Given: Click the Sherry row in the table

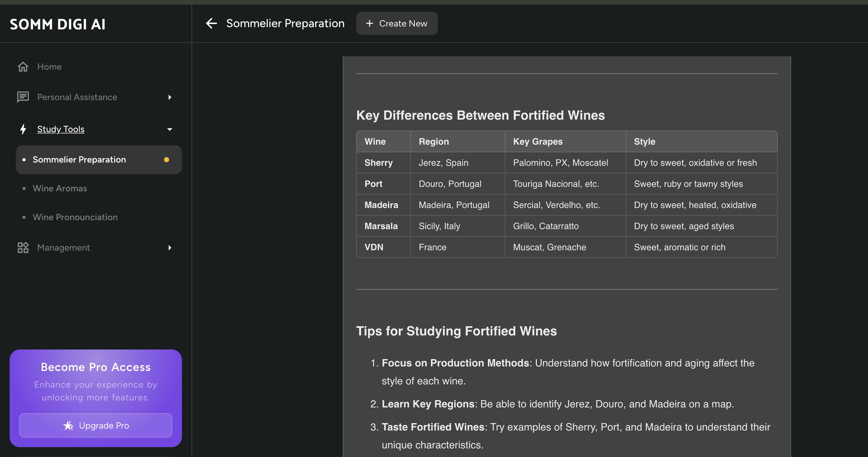Looking at the screenshot, I should click(x=378, y=163).
